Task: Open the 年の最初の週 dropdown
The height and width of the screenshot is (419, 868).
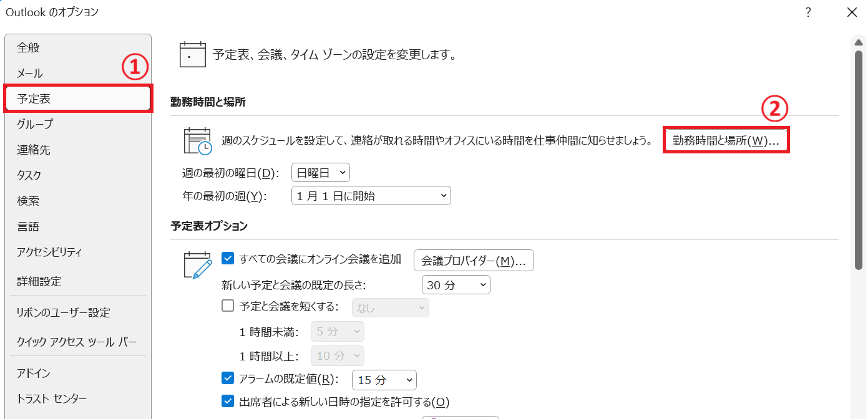Action: [371, 195]
